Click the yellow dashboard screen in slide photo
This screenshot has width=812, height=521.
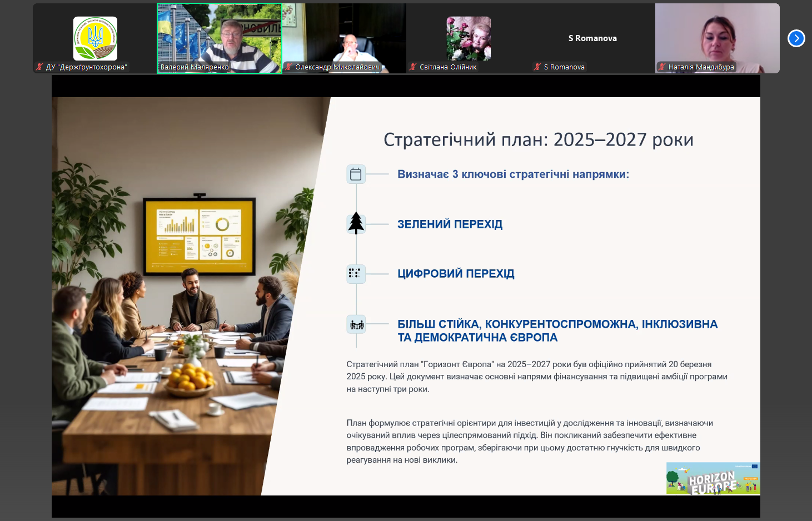click(x=200, y=236)
